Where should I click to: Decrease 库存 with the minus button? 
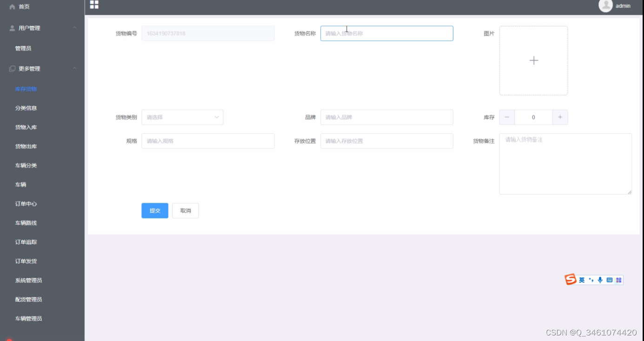coord(507,117)
